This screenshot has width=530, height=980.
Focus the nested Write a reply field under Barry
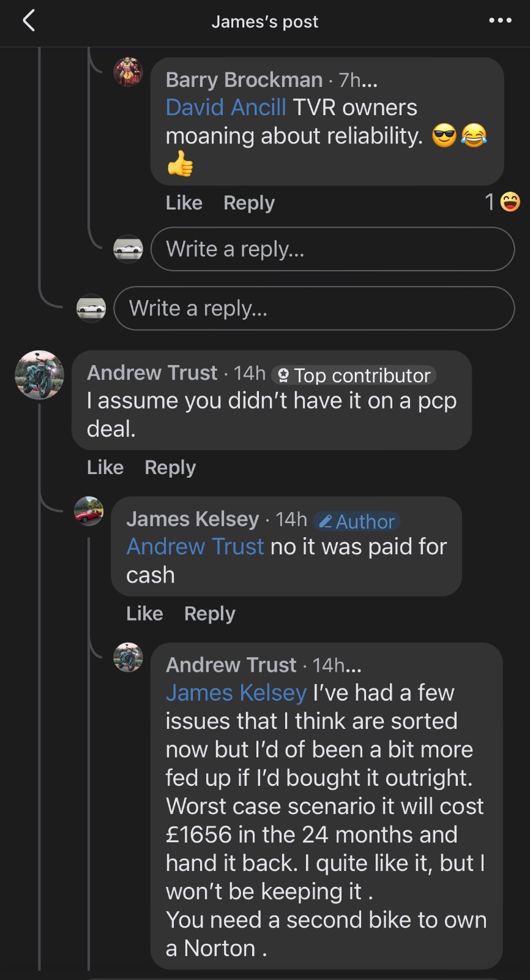[332, 249]
